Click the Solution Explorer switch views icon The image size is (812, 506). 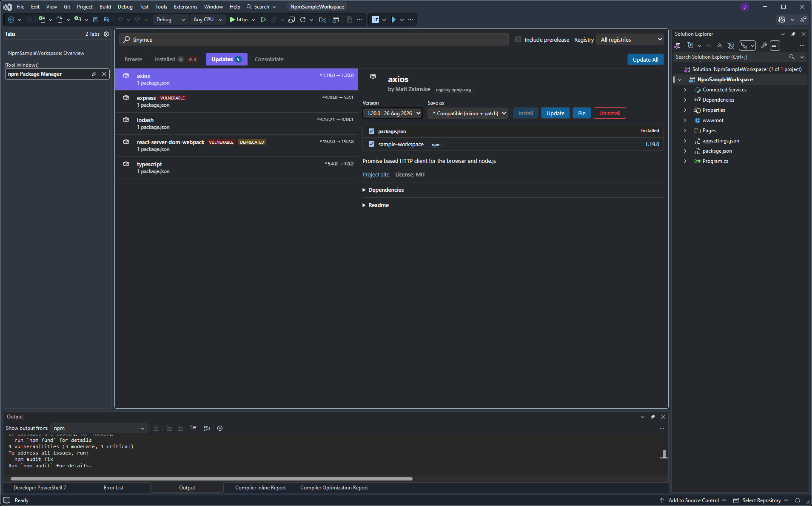pyautogui.click(x=678, y=45)
